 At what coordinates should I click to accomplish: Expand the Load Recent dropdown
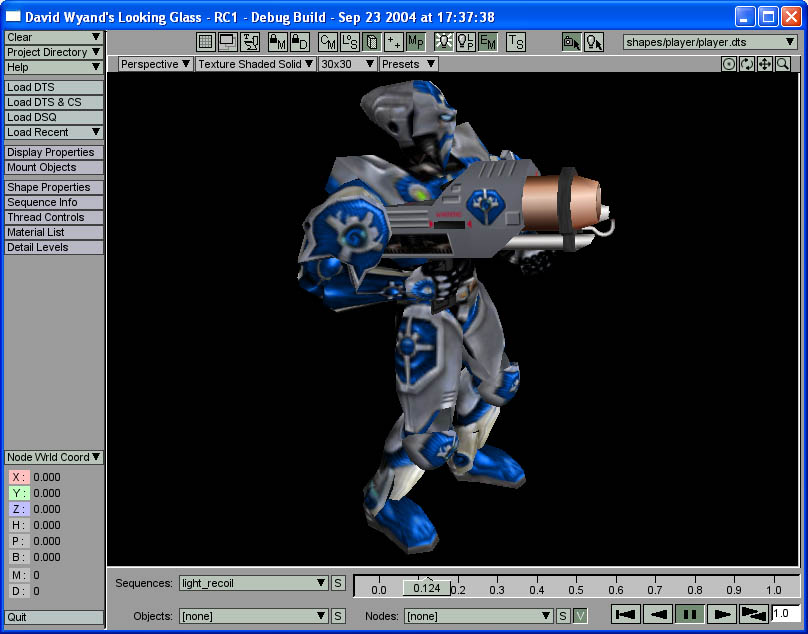click(x=54, y=132)
